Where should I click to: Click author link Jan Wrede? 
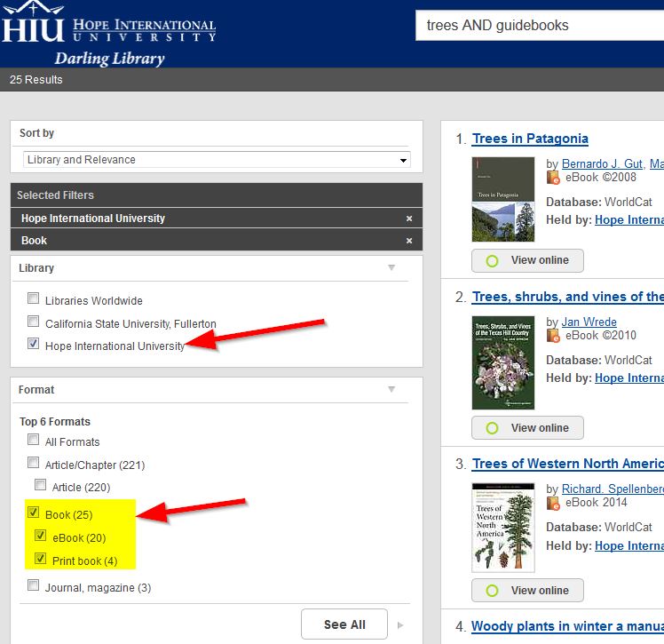click(x=589, y=322)
